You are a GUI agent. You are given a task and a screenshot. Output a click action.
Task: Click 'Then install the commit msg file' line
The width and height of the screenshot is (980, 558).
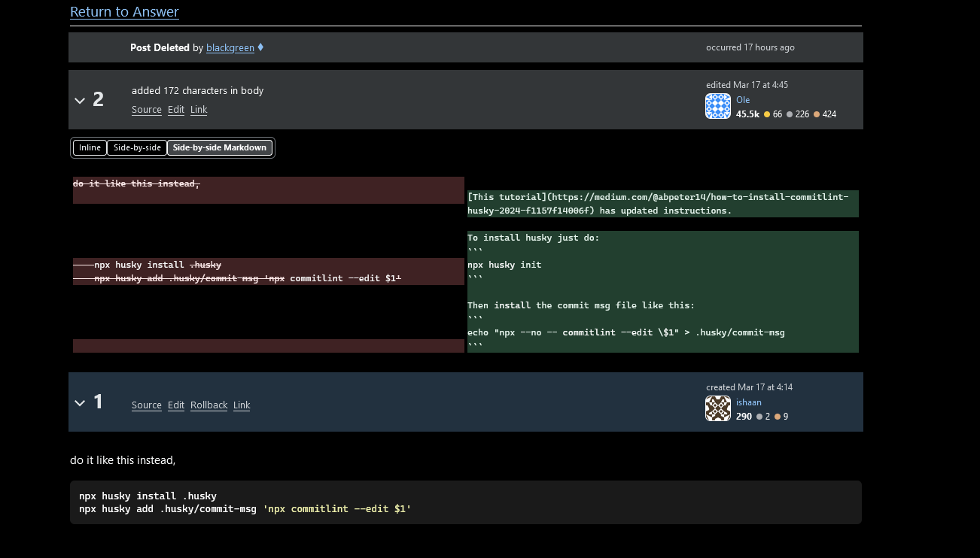pyautogui.click(x=581, y=305)
